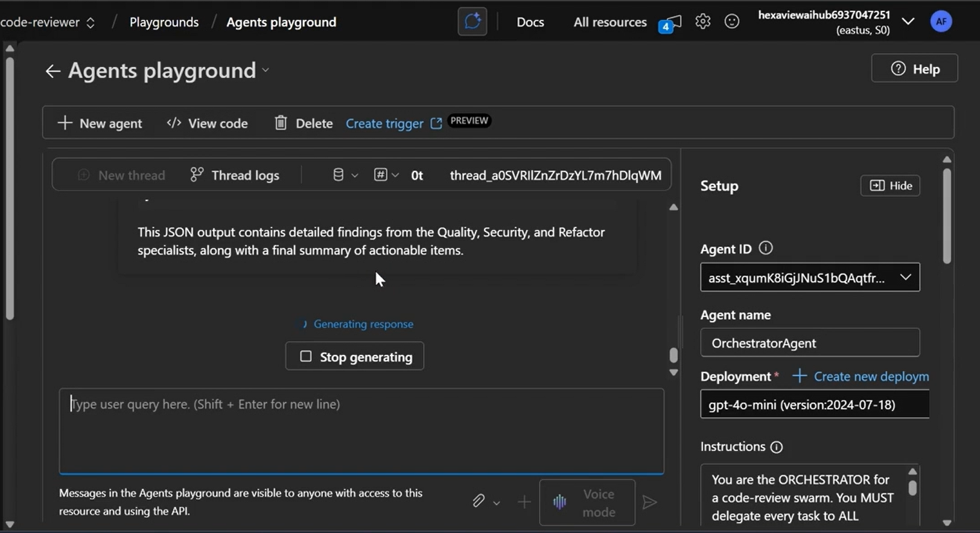This screenshot has height=533, width=980.
Task: Select the Agents playground breadcrumb
Action: point(281,22)
